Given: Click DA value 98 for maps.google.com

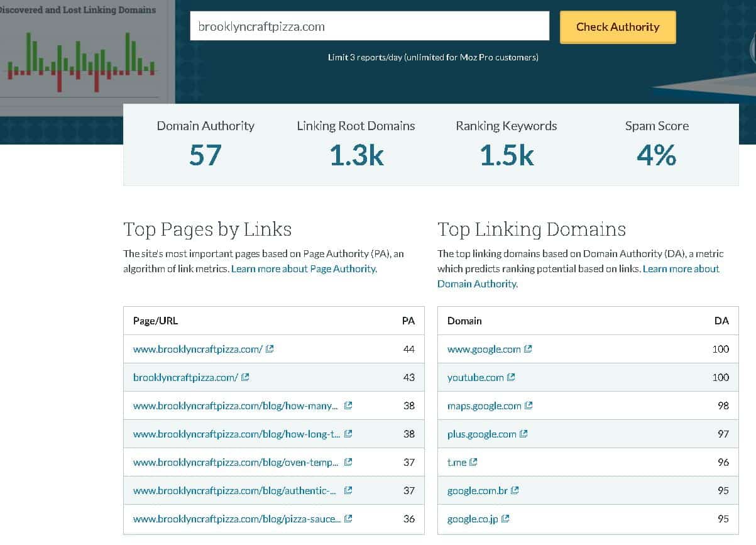Looking at the screenshot, I should pyautogui.click(x=723, y=405).
